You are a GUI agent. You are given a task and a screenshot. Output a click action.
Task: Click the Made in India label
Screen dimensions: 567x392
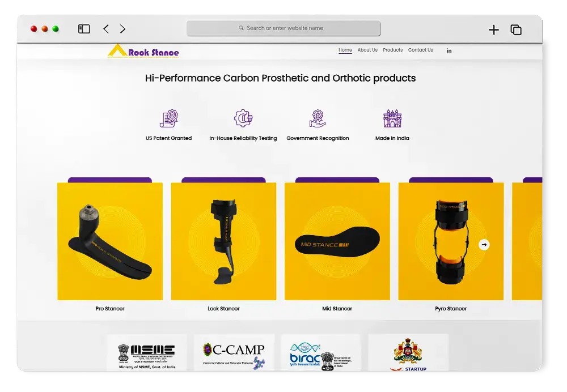click(x=392, y=138)
